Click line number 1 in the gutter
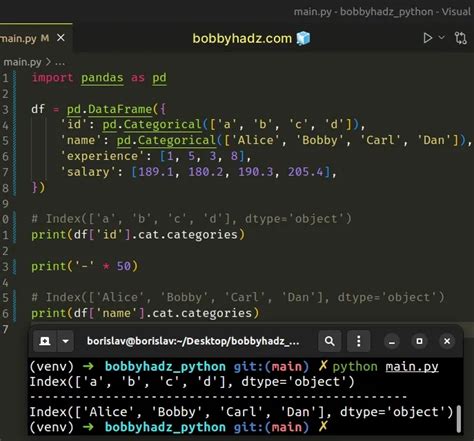 (5, 78)
